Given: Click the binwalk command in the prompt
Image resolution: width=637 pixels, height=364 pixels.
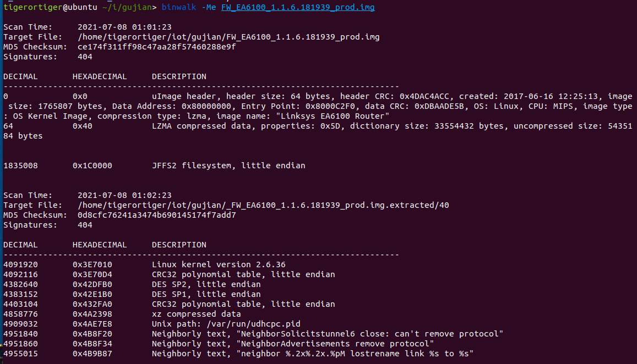Looking at the screenshot, I should [179, 7].
